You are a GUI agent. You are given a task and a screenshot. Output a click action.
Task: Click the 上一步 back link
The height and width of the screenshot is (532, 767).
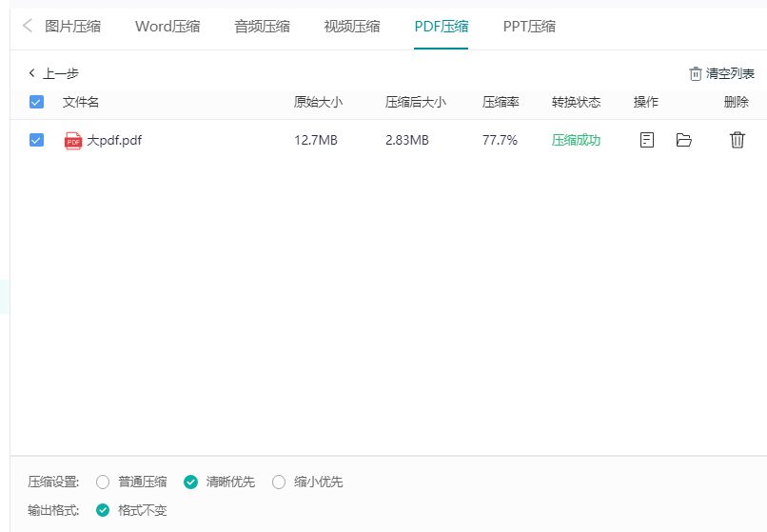61,73
